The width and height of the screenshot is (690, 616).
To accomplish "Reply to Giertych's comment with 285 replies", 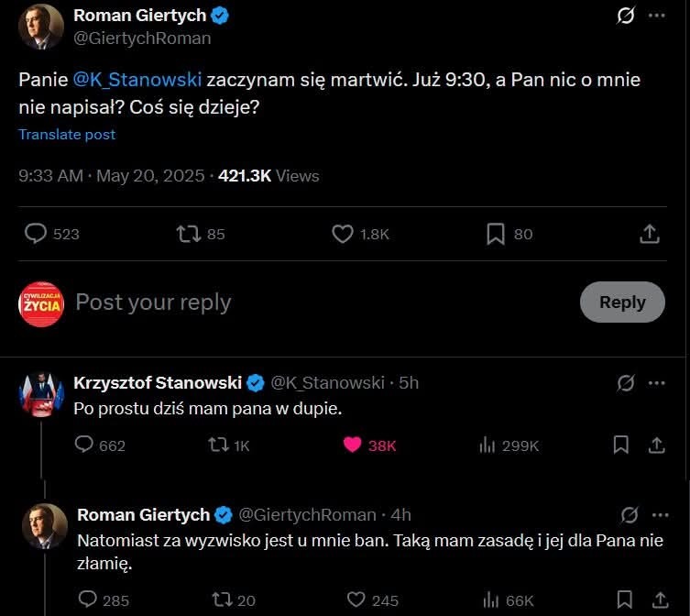I will coord(88,599).
